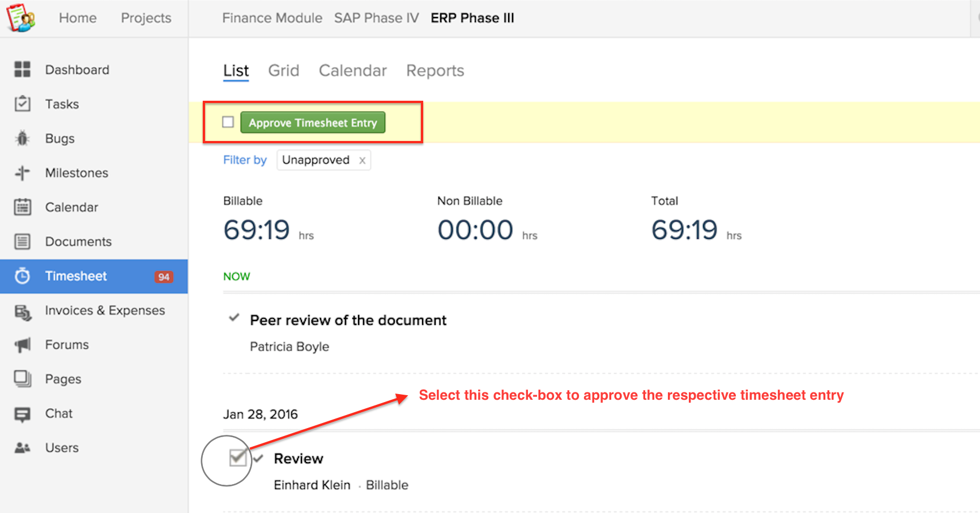Click the Invoices & Expenses icon
The image size is (980, 513).
pos(23,311)
